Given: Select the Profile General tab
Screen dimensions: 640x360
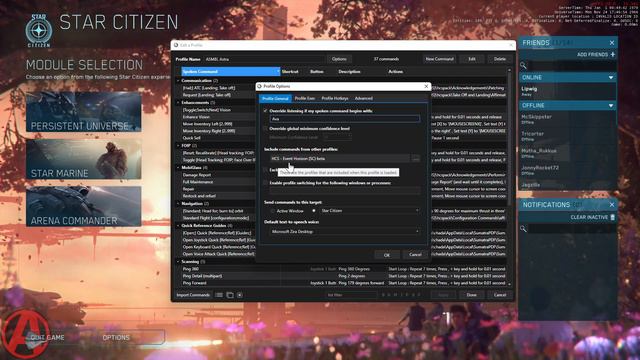Looking at the screenshot, I should (x=275, y=98).
